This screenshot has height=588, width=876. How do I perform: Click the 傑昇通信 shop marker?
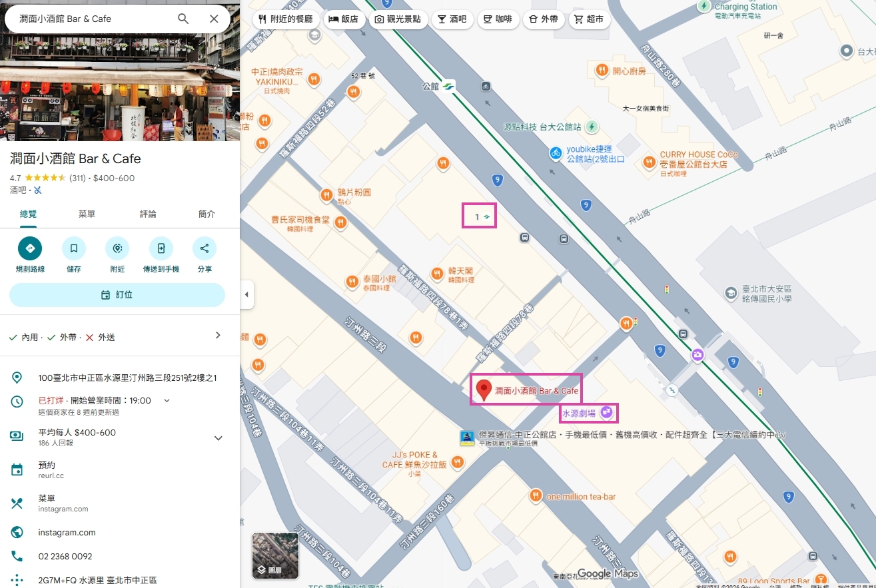pyautogui.click(x=467, y=438)
